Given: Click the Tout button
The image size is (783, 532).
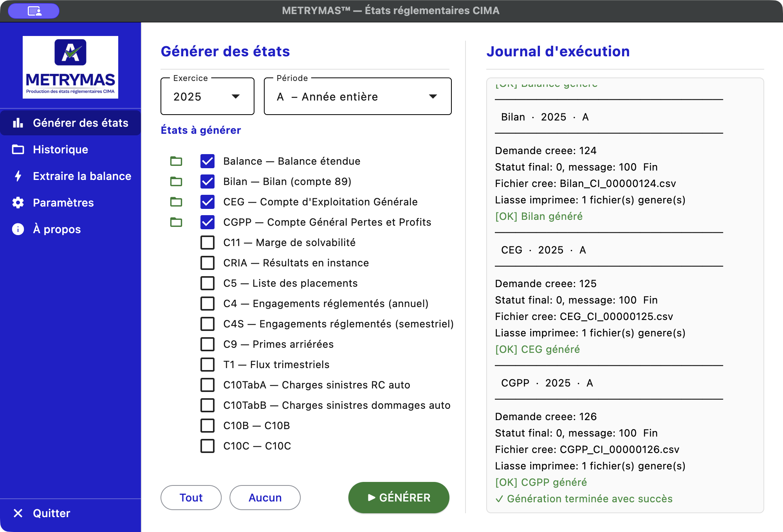Looking at the screenshot, I should (191, 498).
